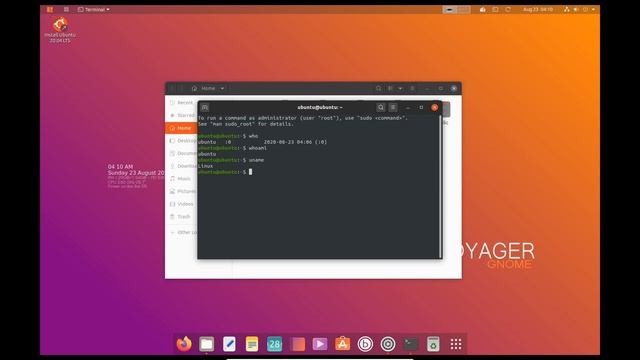Viewport: 640px width, 360px height.
Task: Select Videos in Files sidebar
Action: [181, 204]
